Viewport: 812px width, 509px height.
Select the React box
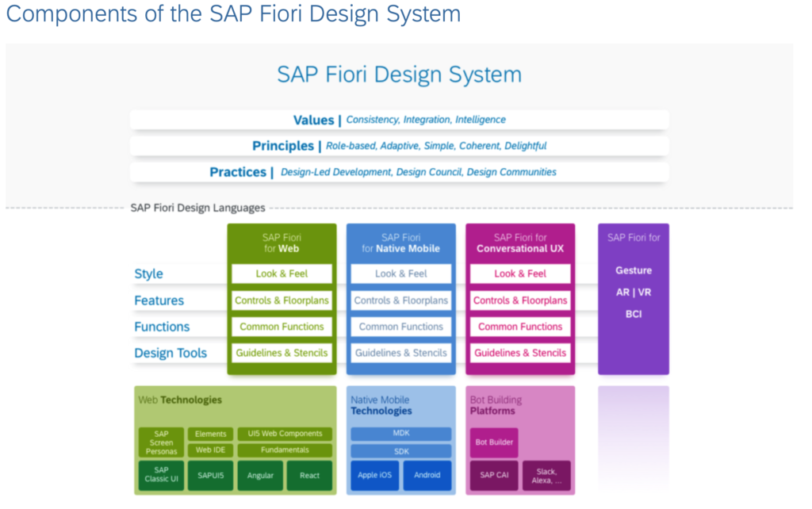point(310,475)
